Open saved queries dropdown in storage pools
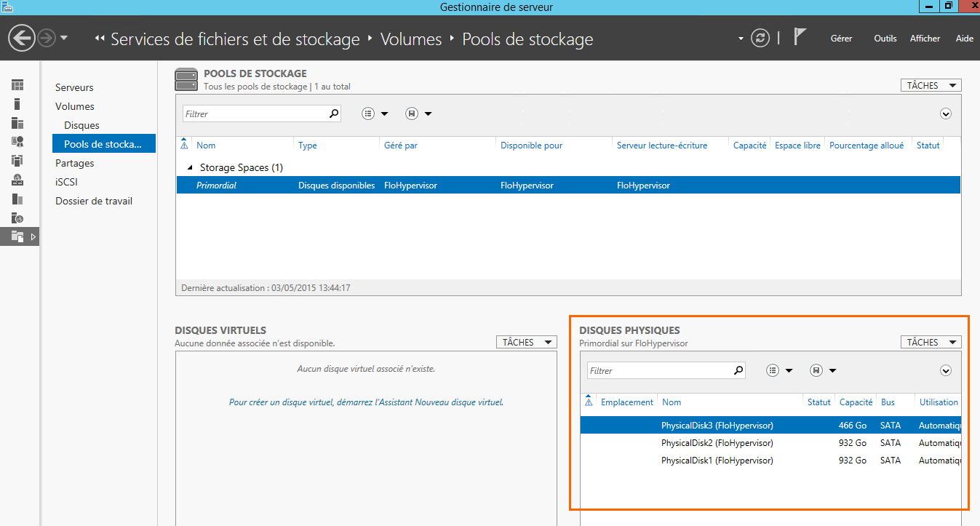Image resolution: width=980 pixels, height=526 pixels. (x=419, y=113)
